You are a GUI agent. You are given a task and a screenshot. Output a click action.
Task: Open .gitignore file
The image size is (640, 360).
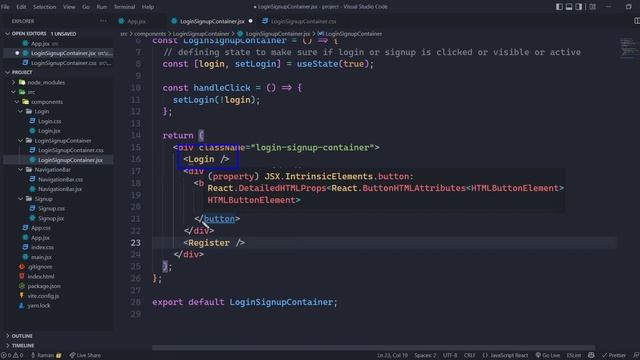tap(40, 267)
